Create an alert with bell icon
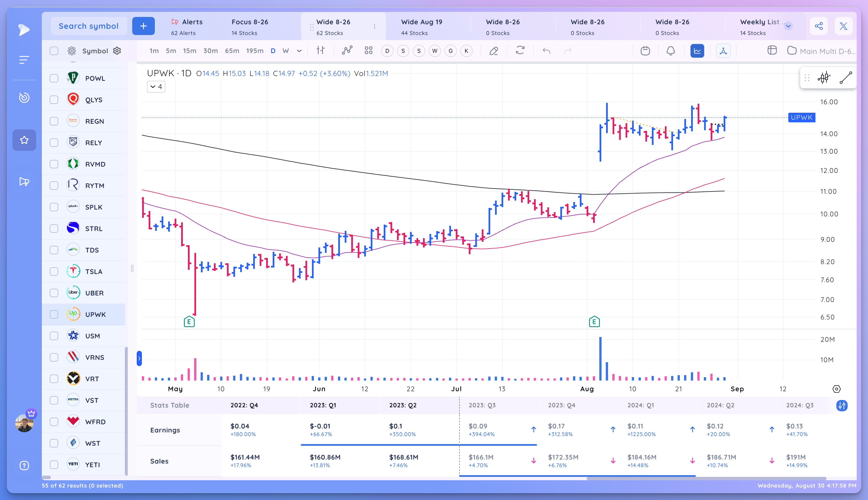Image resolution: width=868 pixels, height=500 pixels. click(x=670, y=51)
